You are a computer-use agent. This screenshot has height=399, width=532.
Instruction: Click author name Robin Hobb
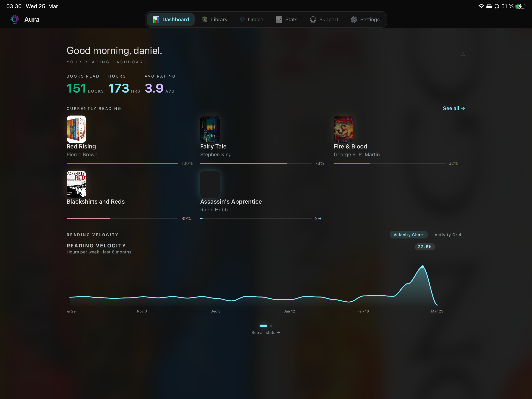[214, 210]
